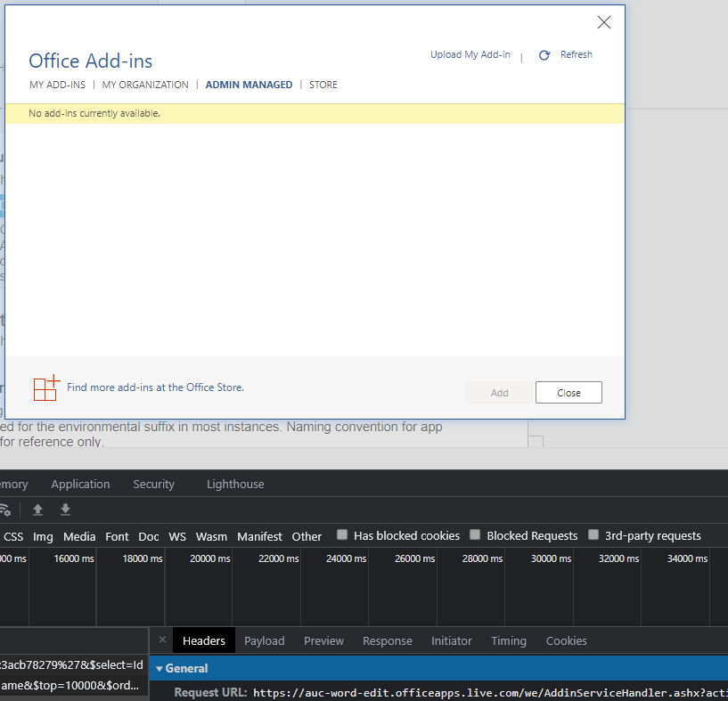The height and width of the screenshot is (701, 728).
Task: Select the Other filter type
Action: click(x=307, y=536)
